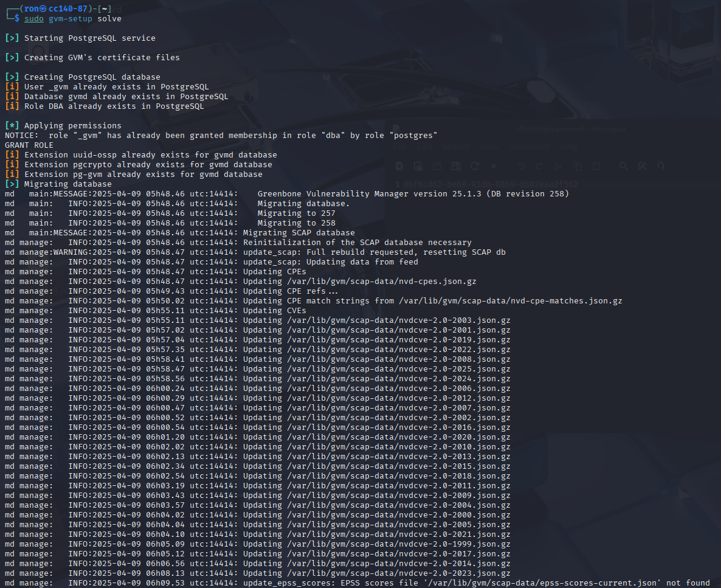This screenshot has width=721, height=588.
Task: Click the nvdcve-2.0-2012.json.gz path
Action: pyautogui.click(x=399, y=398)
